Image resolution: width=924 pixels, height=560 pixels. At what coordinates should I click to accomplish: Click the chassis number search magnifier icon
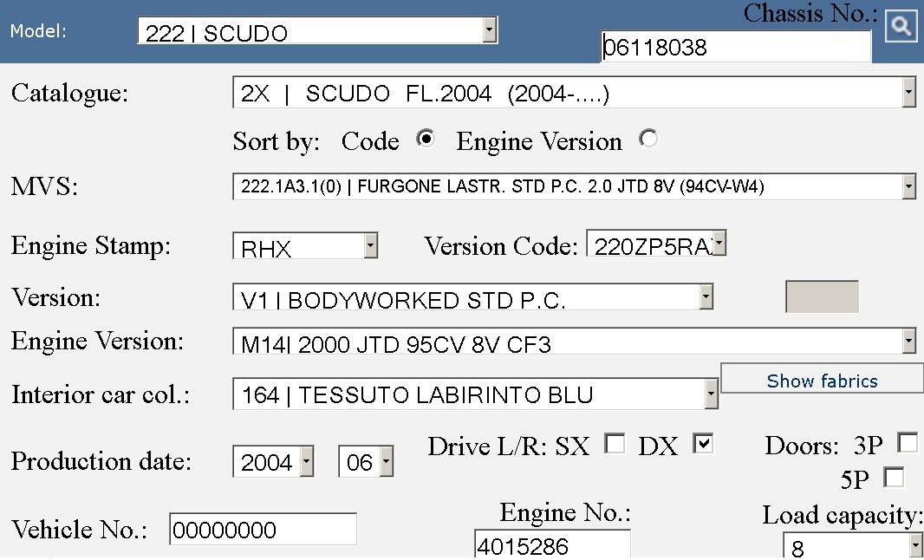[x=901, y=26]
